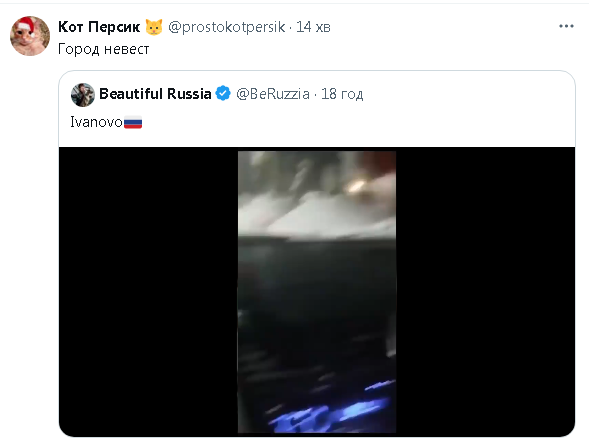Open the Кот Персик display name
Screen dimensions: 589x442
[99, 27]
